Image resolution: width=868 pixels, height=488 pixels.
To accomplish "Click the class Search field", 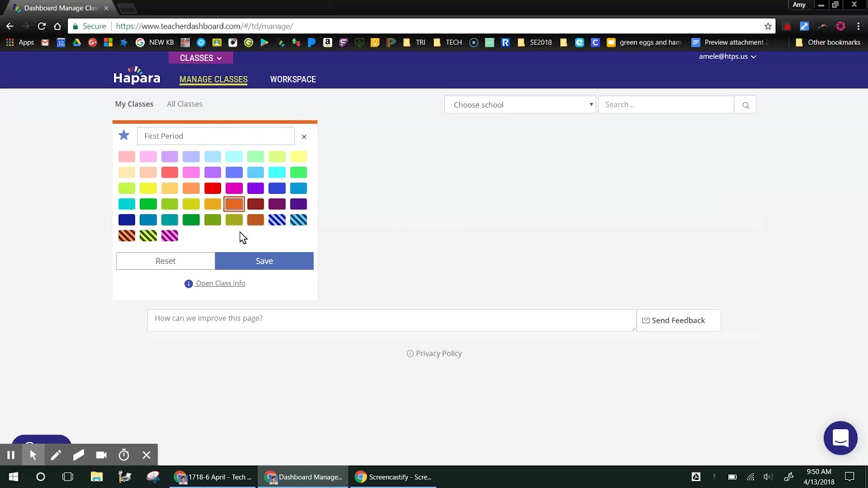I will [x=667, y=105].
